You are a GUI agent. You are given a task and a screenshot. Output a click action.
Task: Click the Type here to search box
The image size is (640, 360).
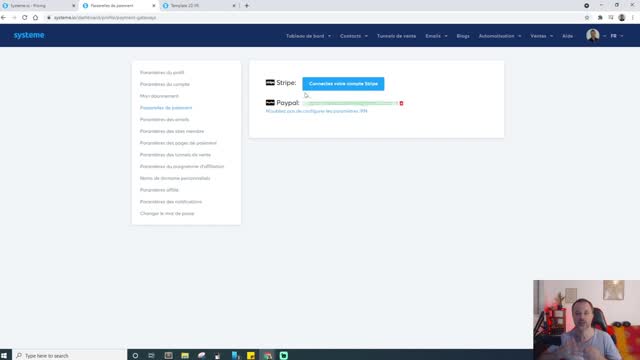pos(69,356)
